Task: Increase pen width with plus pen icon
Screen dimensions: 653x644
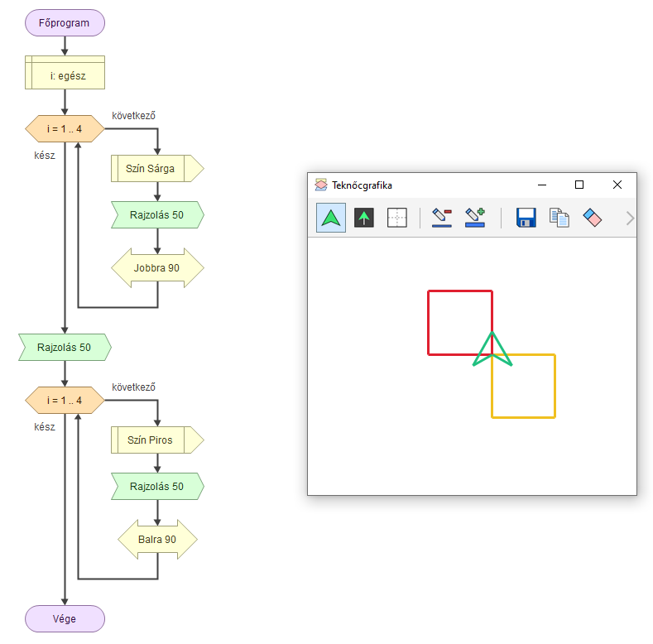Action: (x=475, y=218)
